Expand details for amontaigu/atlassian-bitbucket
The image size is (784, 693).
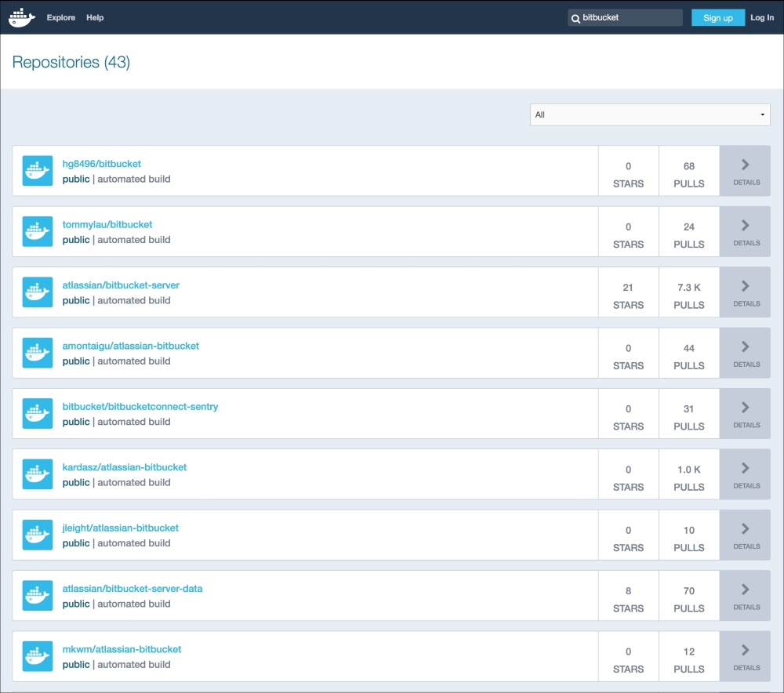[x=745, y=353]
